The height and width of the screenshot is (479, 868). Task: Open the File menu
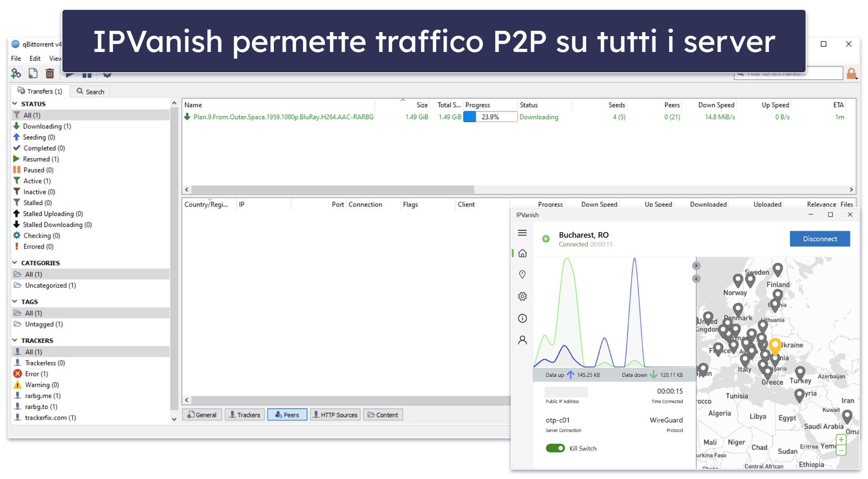click(x=16, y=58)
